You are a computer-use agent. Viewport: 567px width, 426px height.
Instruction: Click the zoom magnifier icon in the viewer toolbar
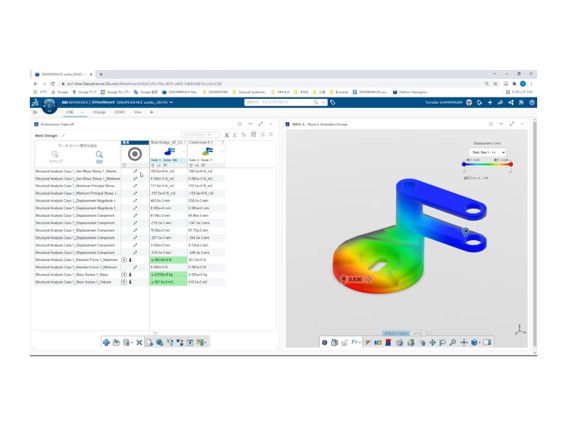pyautogui.click(x=452, y=342)
